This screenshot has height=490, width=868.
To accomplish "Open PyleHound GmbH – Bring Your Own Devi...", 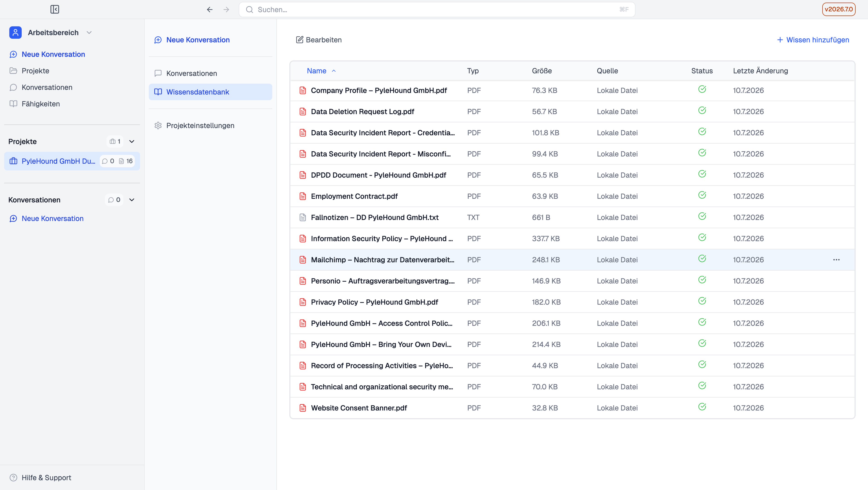I will click(x=381, y=344).
